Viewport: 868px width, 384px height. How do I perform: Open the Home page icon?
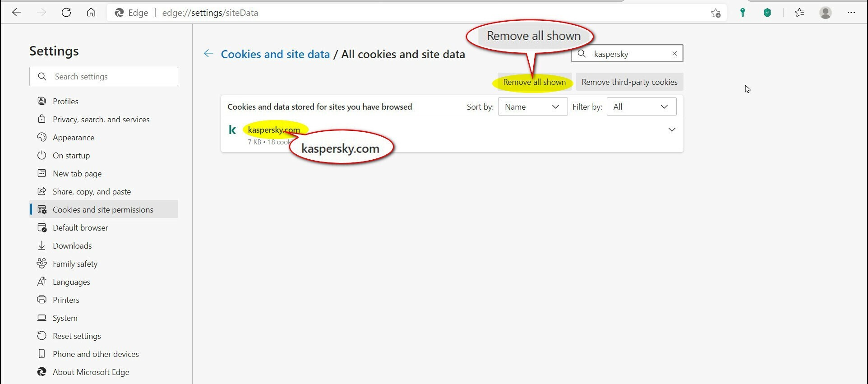click(91, 13)
